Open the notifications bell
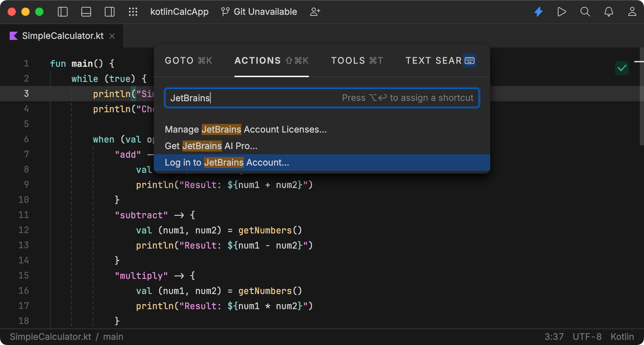 coord(609,11)
